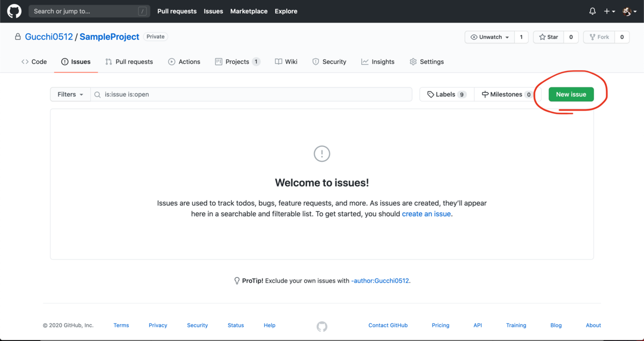Open the plus-sign create menu
The height and width of the screenshot is (341, 644).
610,11
